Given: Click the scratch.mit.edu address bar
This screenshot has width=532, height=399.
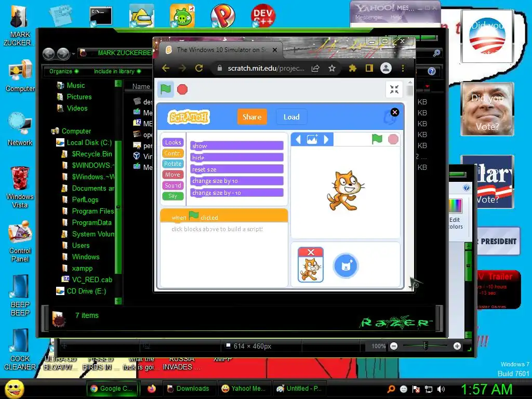Looking at the screenshot, I should pos(265,68).
